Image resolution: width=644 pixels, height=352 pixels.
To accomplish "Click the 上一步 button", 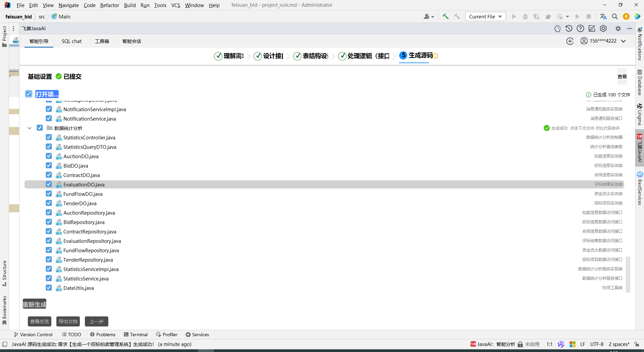I will point(97,321).
